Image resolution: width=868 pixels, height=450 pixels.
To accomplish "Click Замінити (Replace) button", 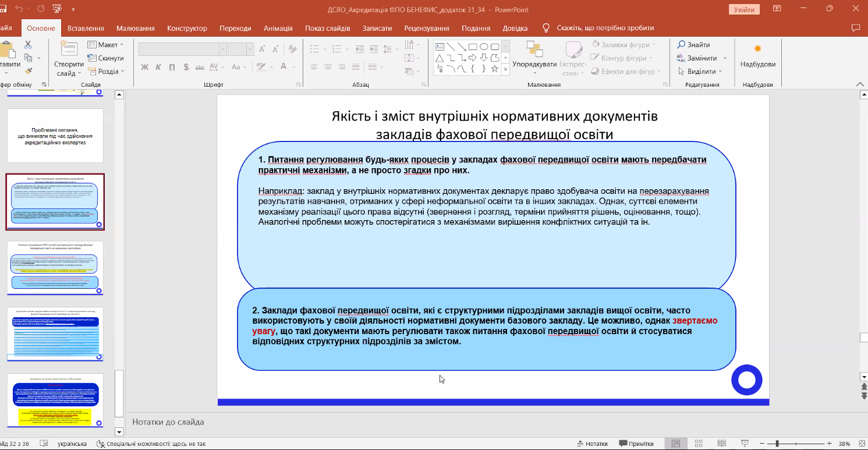I will click(702, 58).
